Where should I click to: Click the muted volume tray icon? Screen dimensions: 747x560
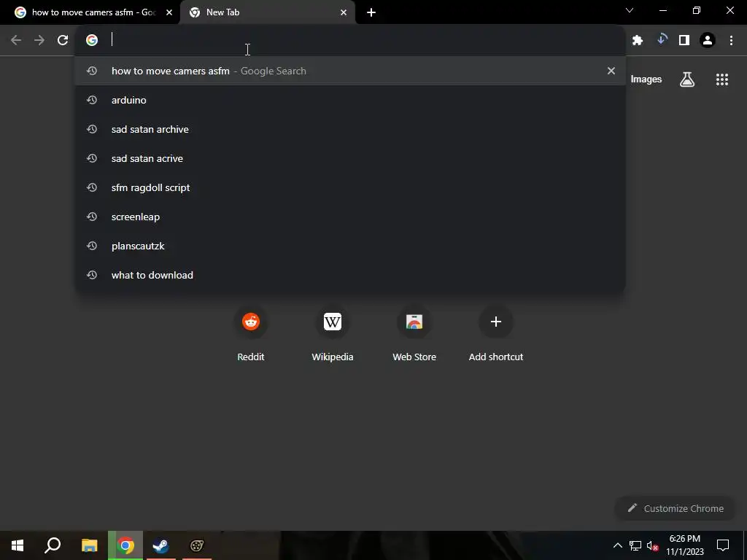point(652,545)
